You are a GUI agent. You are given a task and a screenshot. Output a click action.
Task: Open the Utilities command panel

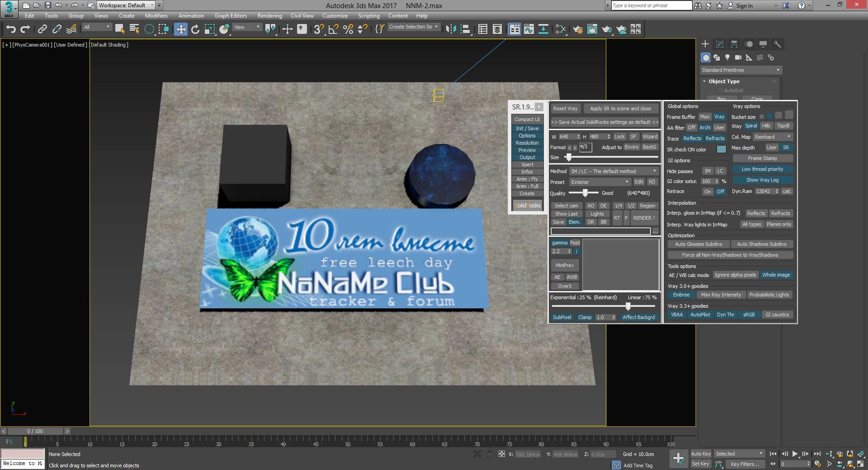pos(778,44)
